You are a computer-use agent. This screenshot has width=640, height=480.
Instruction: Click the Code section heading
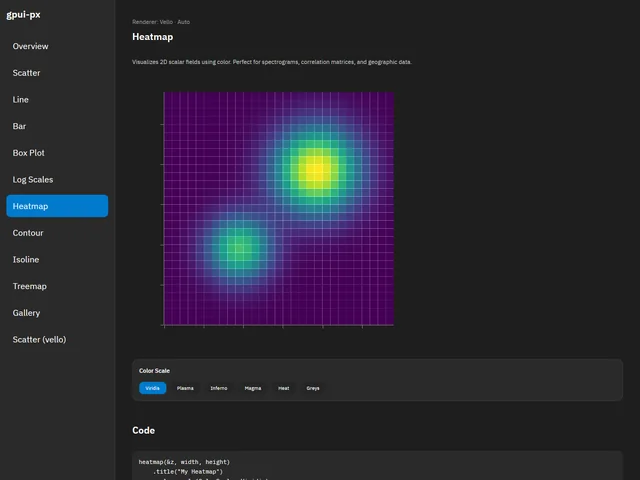[143, 430]
